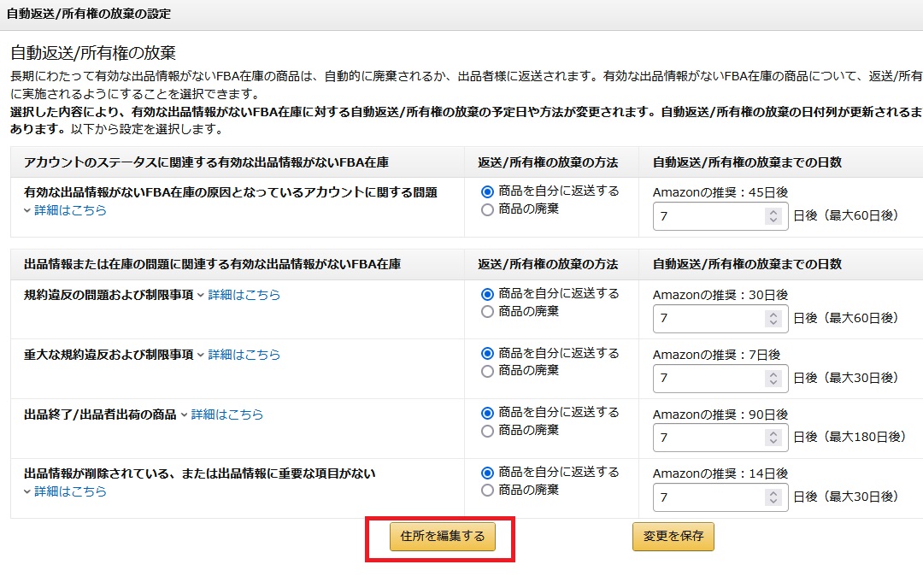Save changes with 変更を保存 button
Image resolution: width=923 pixels, height=588 pixels.
[x=673, y=537]
